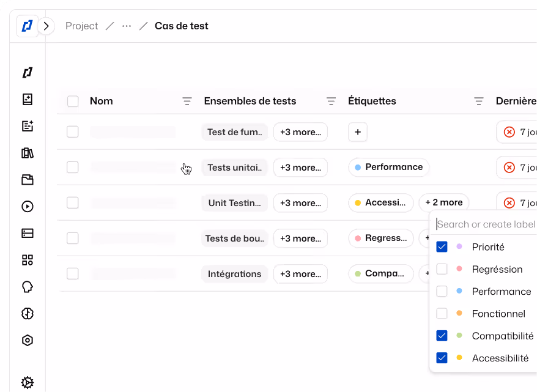Expand +3 more in Unit Testin row
This screenshot has width=537, height=392.
301,202
